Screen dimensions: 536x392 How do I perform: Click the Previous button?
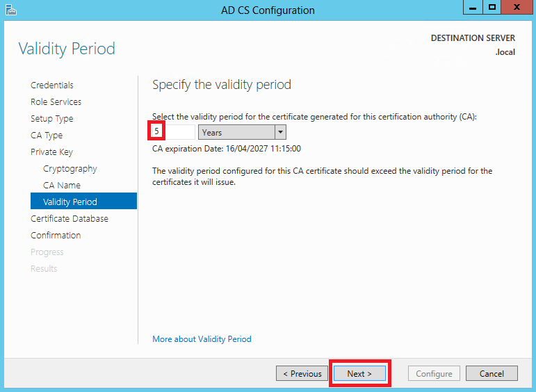[302, 374]
